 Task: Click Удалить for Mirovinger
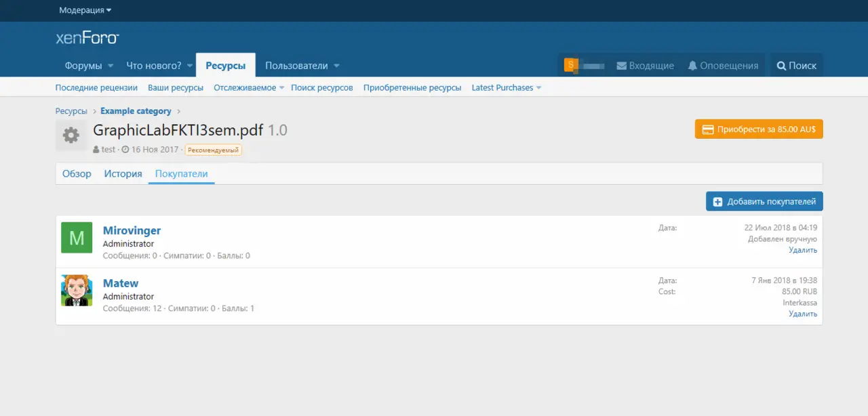[802, 250]
